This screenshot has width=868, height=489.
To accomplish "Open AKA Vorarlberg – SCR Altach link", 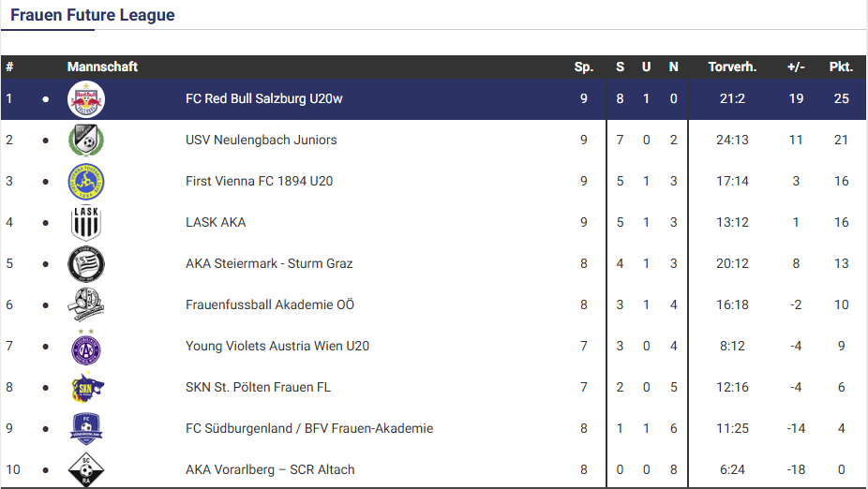I will [x=270, y=470].
